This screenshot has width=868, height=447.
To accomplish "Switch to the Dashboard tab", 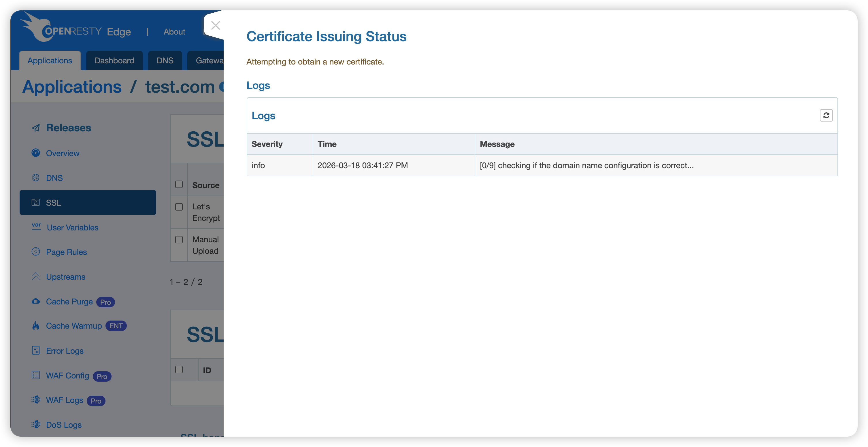I will pyautogui.click(x=114, y=61).
